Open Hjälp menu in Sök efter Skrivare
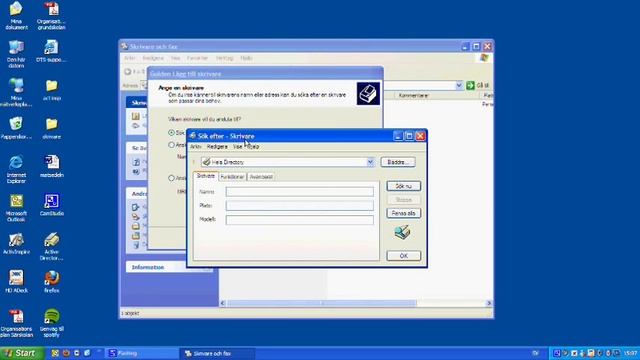 (253, 147)
